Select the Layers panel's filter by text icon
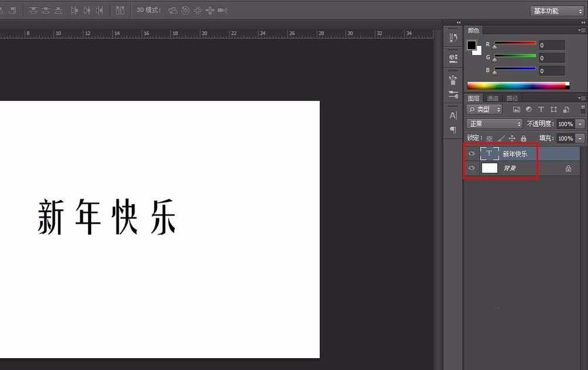Viewport: 588px width, 370px height. pos(541,109)
